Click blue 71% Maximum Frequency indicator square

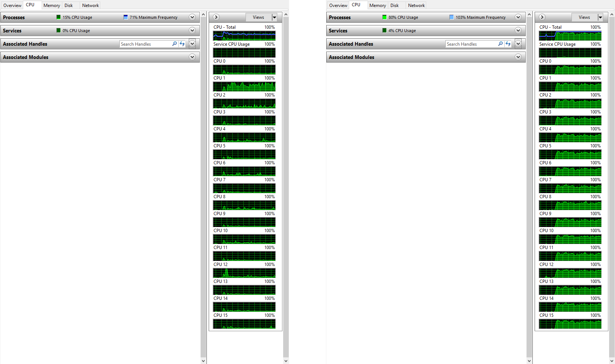126,17
